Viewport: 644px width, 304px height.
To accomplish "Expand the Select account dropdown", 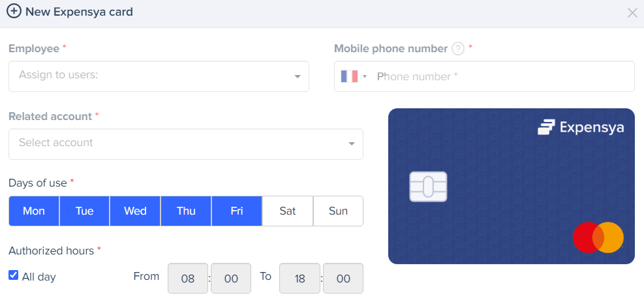I will pos(186,144).
